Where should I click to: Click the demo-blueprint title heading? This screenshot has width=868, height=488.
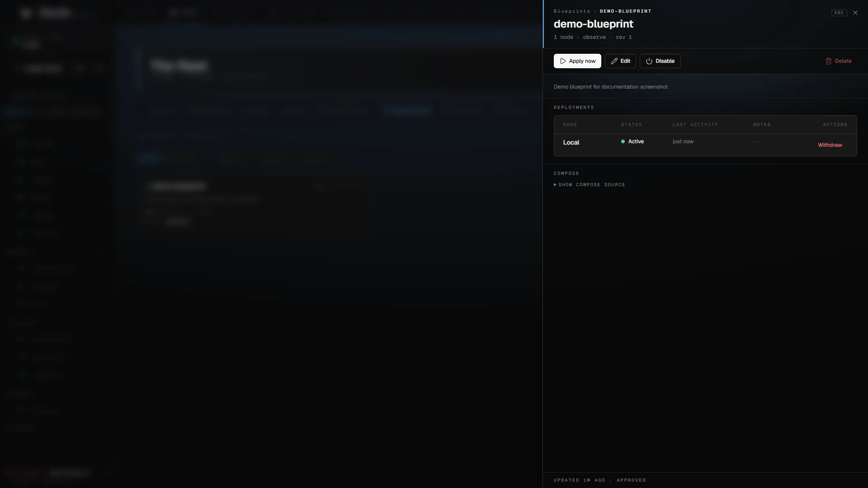click(x=594, y=24)
